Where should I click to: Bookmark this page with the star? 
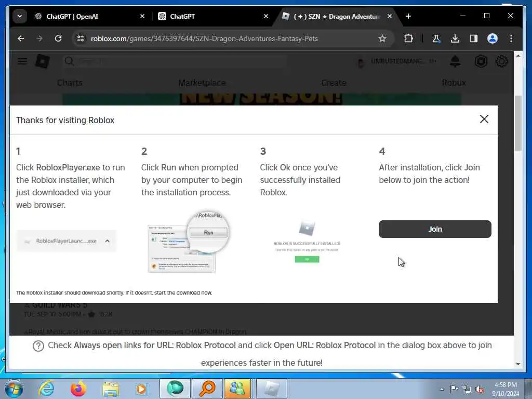point(382,38)
